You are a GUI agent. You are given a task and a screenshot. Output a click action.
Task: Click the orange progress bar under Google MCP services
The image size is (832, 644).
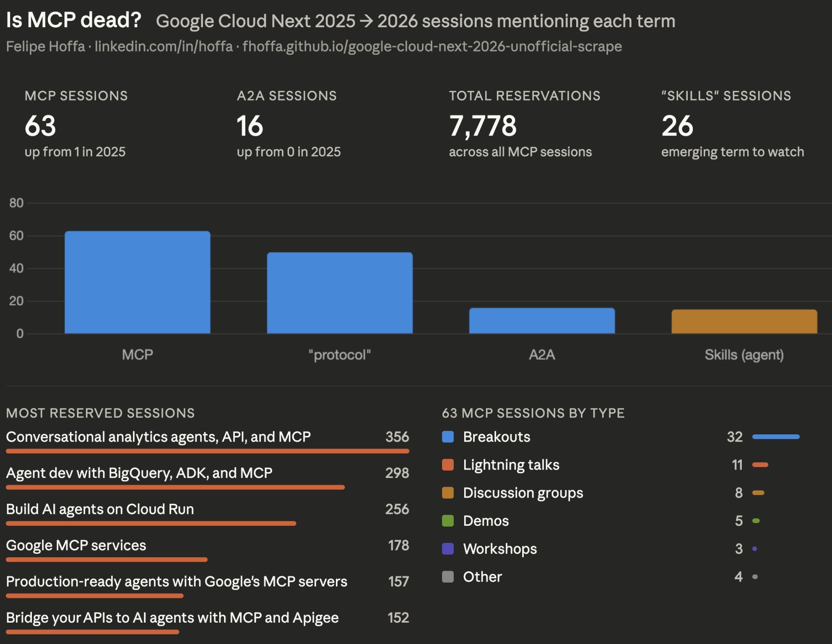click(107, 559)
